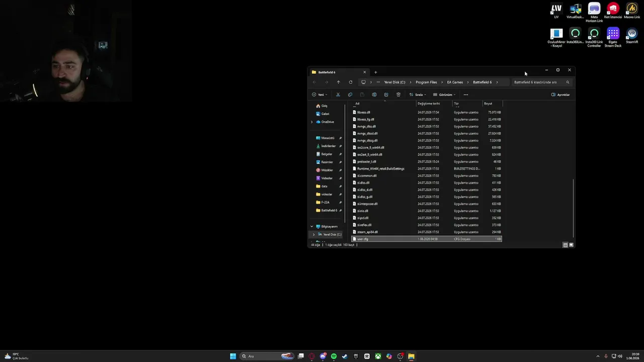Open the VirtualDesk desktop shortcut

(575, 11)
